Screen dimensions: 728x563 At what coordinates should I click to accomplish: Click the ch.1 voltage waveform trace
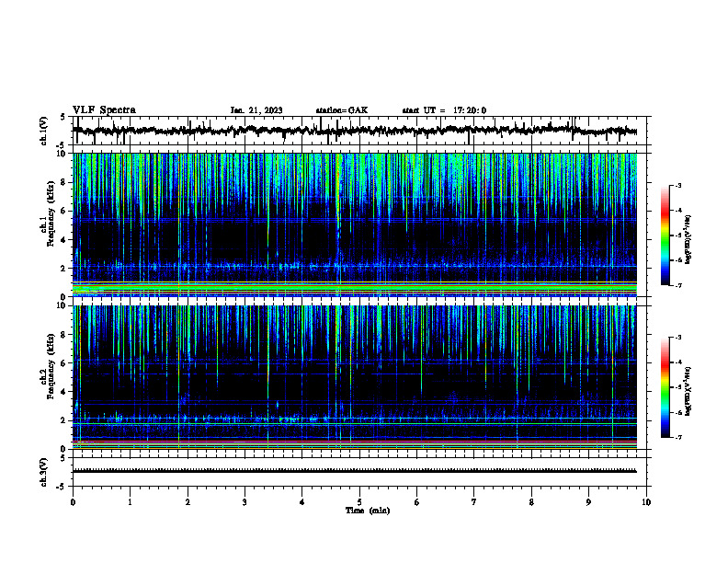pyautogui.click(x=355, y=131)
